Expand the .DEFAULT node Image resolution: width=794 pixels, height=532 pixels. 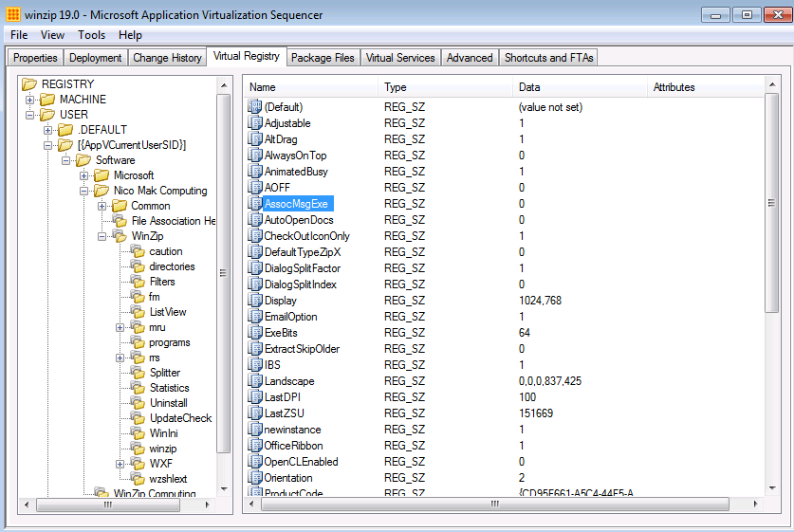tap(47, 130)
